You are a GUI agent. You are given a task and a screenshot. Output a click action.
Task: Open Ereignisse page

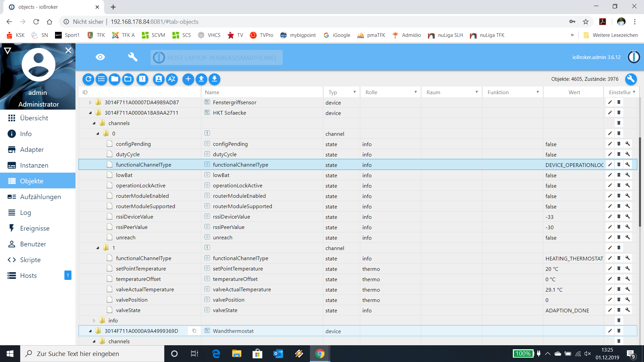pos(38,228)
